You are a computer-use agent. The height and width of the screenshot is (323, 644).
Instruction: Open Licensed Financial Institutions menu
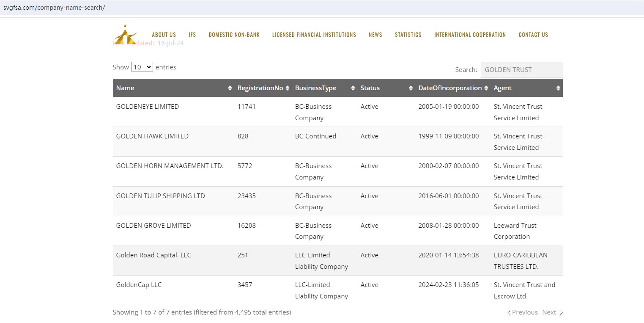tap(314, 35)
